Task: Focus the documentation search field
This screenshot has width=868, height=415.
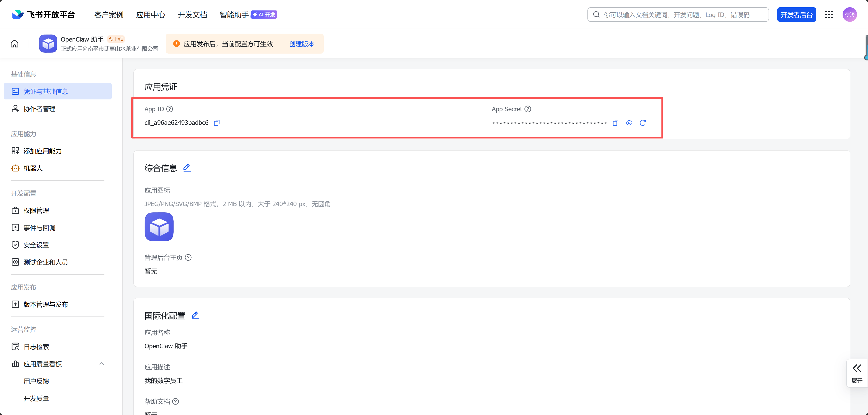Action: [x=678, y=15]
